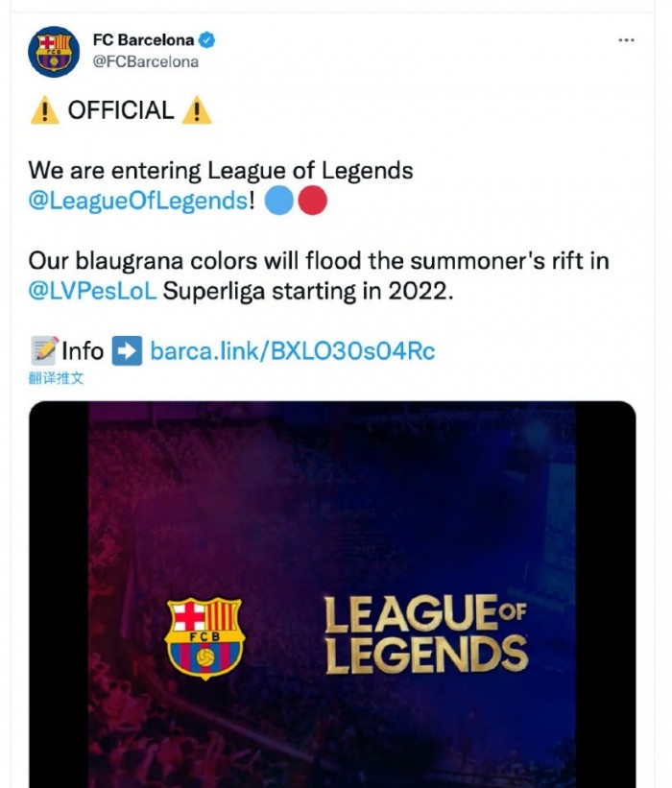The height and width of the screenshot is (788, 672).
Task: Click the League of Legends logo in the image
Action: pyautogui.click(x=425, y=633)
